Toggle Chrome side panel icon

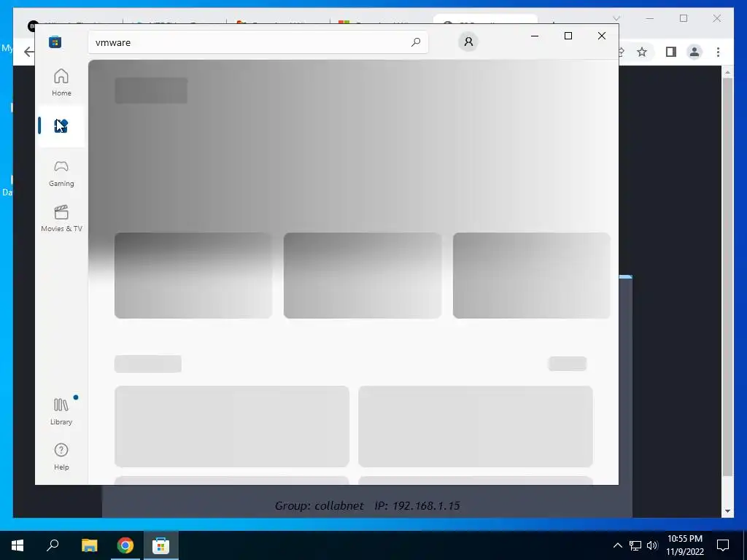pos(671,52)
